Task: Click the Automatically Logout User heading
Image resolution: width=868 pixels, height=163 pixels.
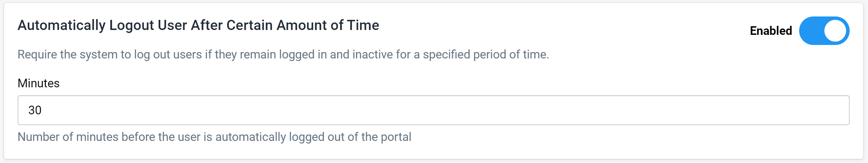Action: (198, 25)
